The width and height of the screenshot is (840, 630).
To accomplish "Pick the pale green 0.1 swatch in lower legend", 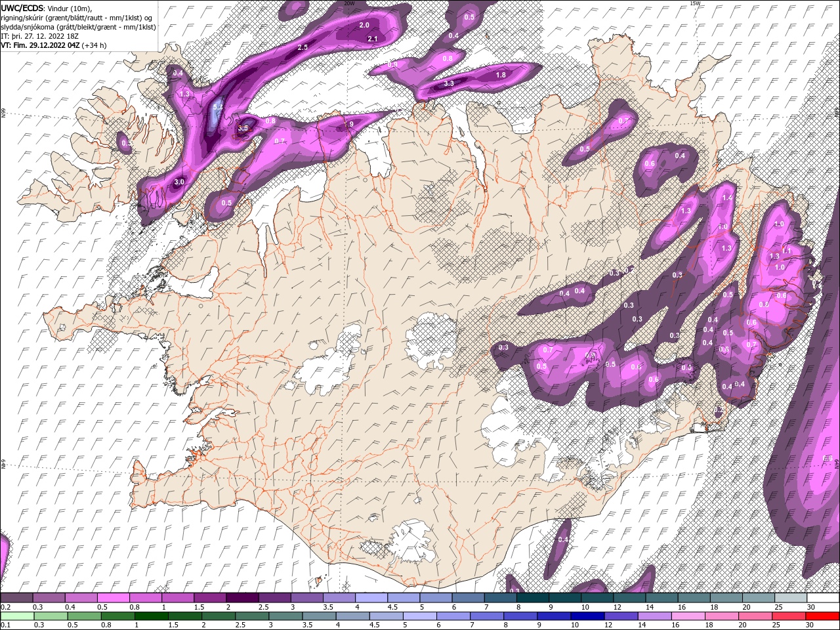I will [16, 616].
